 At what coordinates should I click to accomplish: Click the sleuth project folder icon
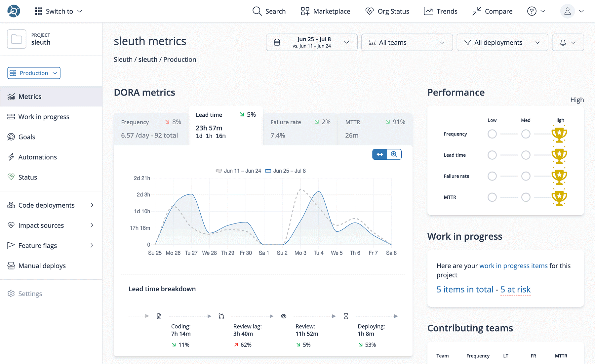(x=17, y=39)
